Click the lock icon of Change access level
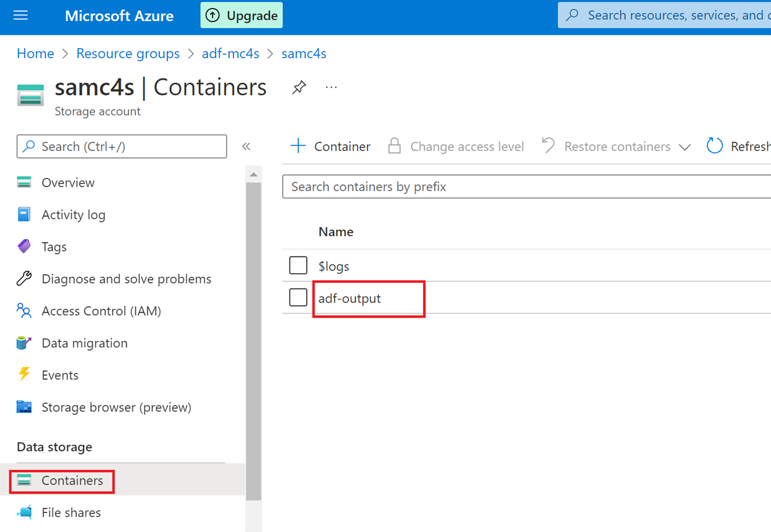This screenshot has width=771, height=532. [x=394, y=146]
